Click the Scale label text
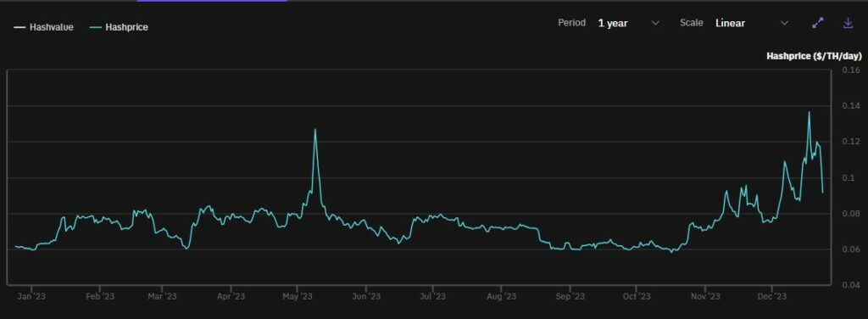868x319 pixels. [x=692, y=23]
